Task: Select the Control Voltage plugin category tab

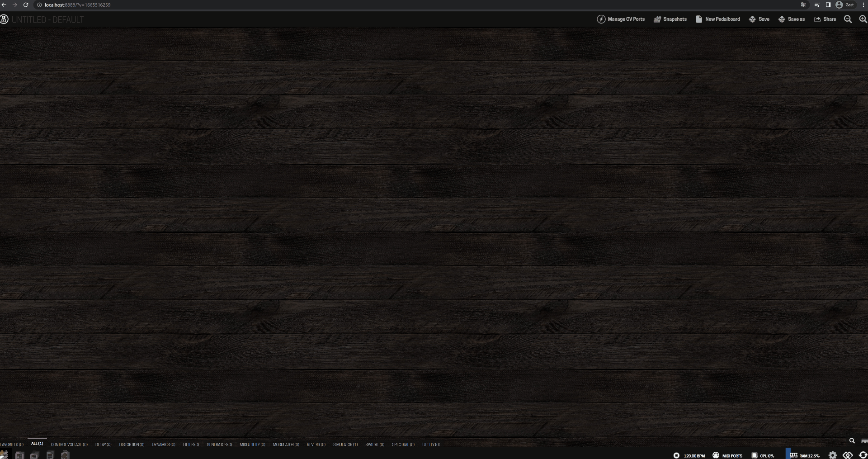Action: point(69,445)
